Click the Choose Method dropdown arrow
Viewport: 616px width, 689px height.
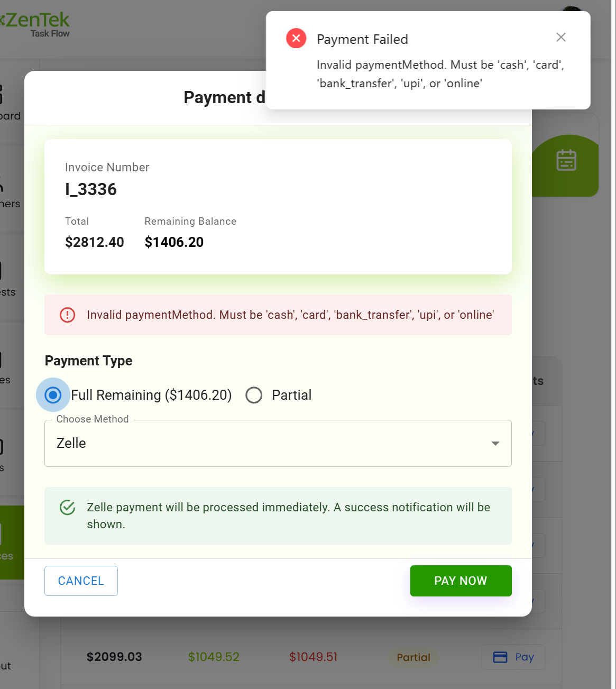495,444
